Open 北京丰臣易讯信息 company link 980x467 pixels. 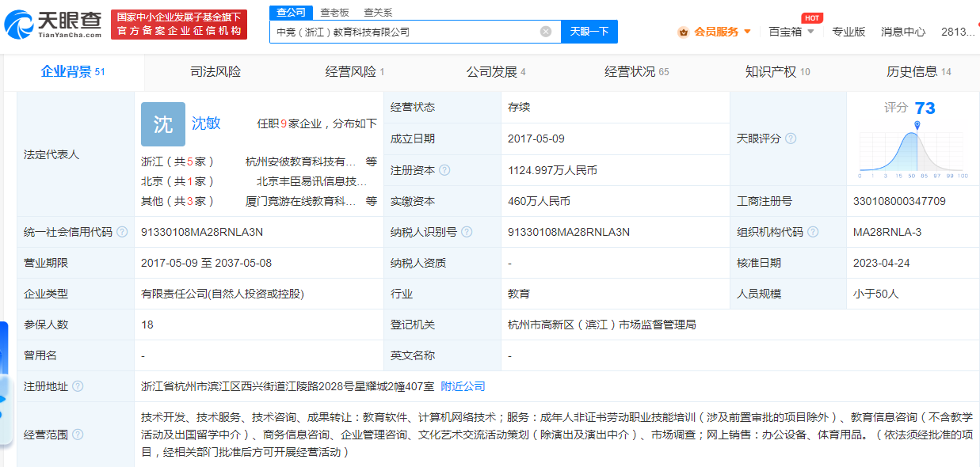(311, 181)
